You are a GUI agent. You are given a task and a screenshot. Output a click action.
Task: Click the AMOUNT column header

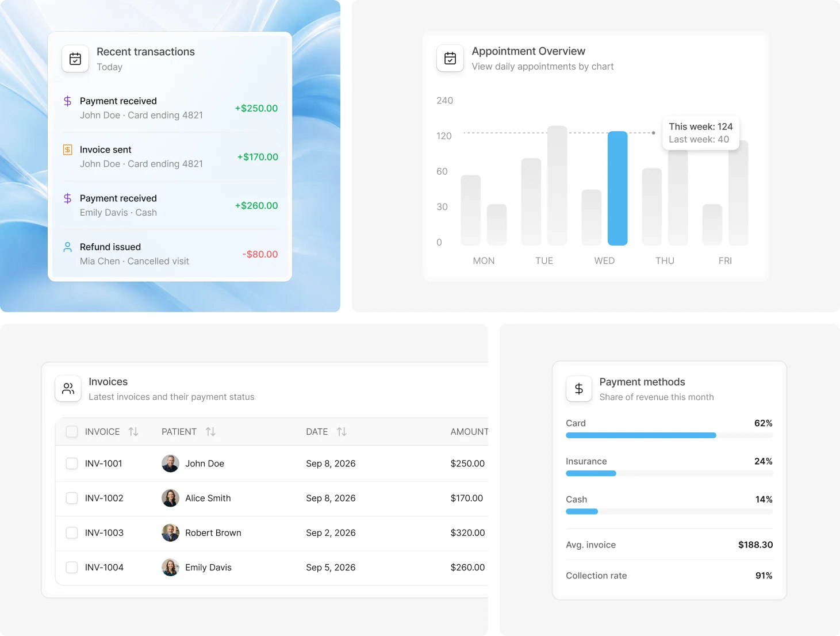tap(469, 432)
